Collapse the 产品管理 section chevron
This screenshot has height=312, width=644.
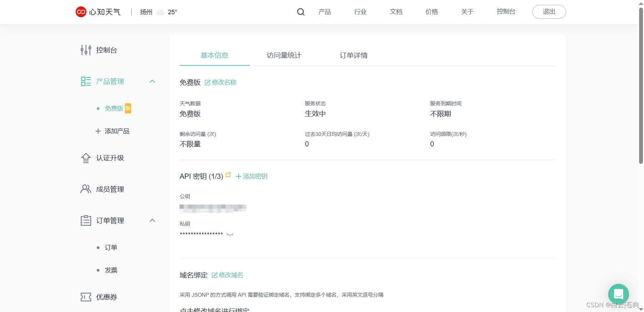[x=152, y=81]
